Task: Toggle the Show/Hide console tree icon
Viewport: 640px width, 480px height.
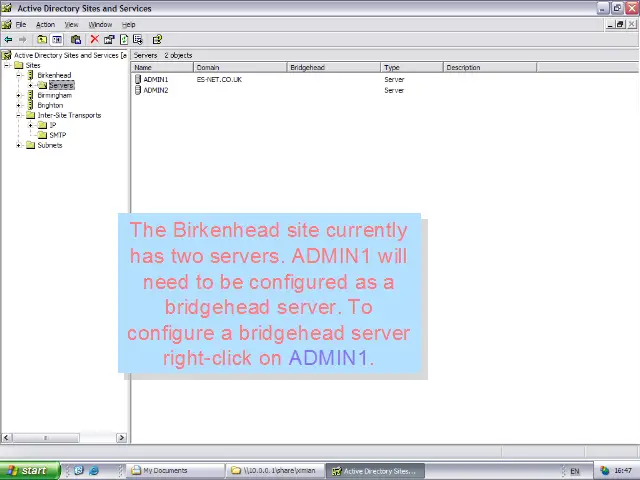Action: point(57,40)
